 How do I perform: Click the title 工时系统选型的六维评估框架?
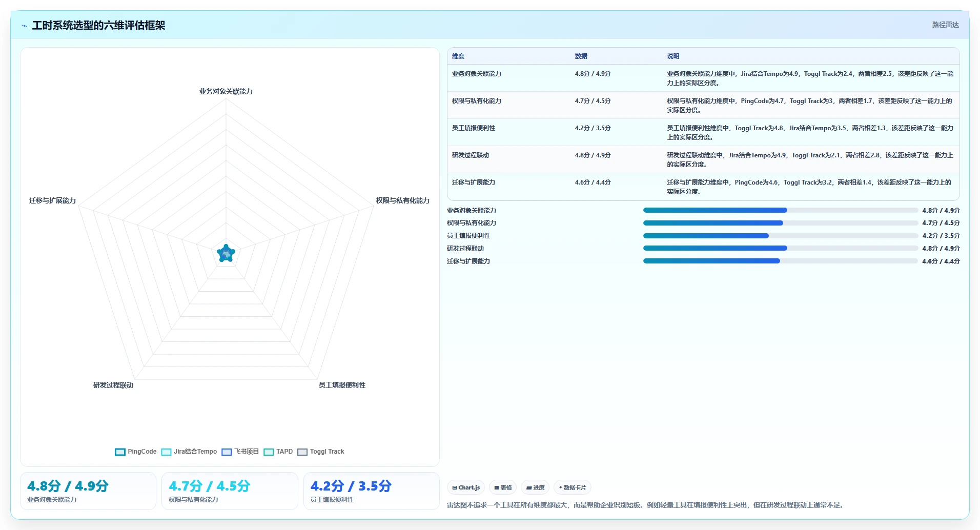(x=98, y=26)
